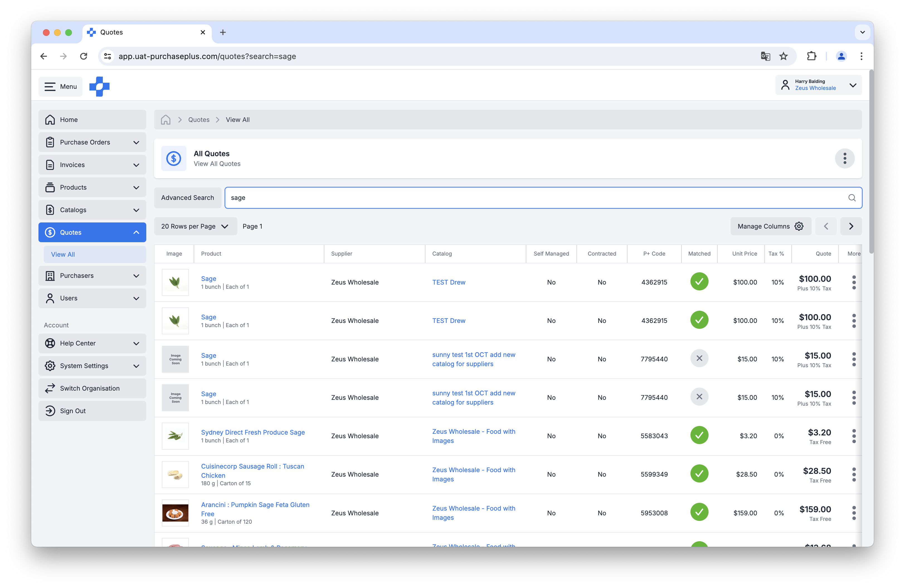Open Cuisinecorp Sausage Roll Tuscan Chicken link

(252, 471)
